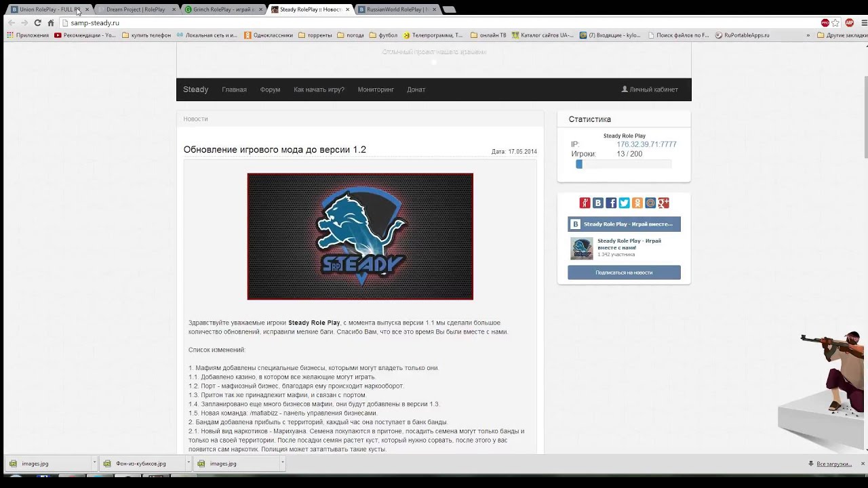Share via the Facebook social icon

[x=611, y=203]
